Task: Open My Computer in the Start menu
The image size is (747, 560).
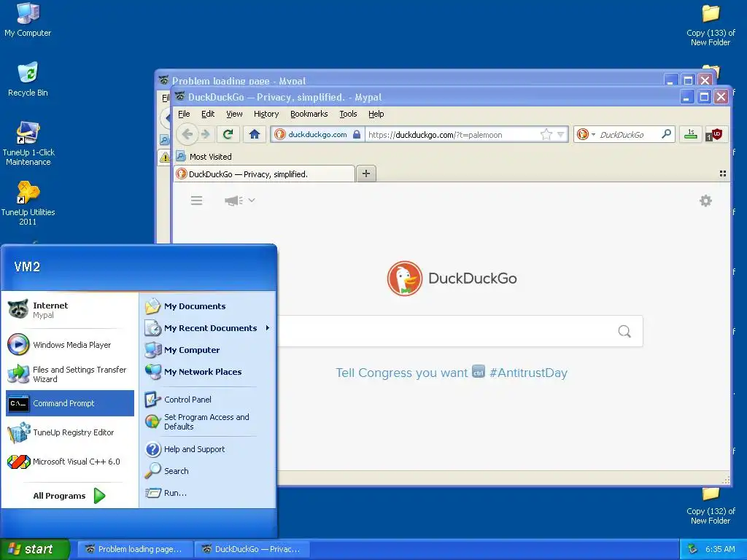Action: click(208, 350)
